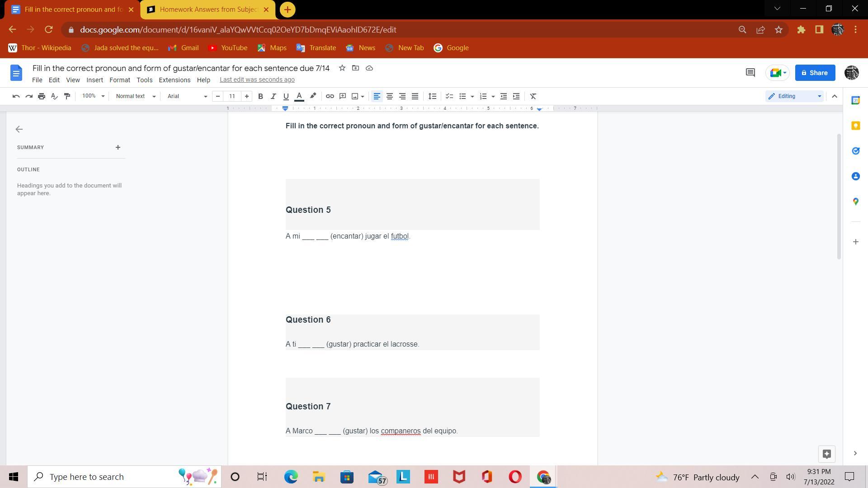Expand the Editing mode dropdown

point(794,96)
